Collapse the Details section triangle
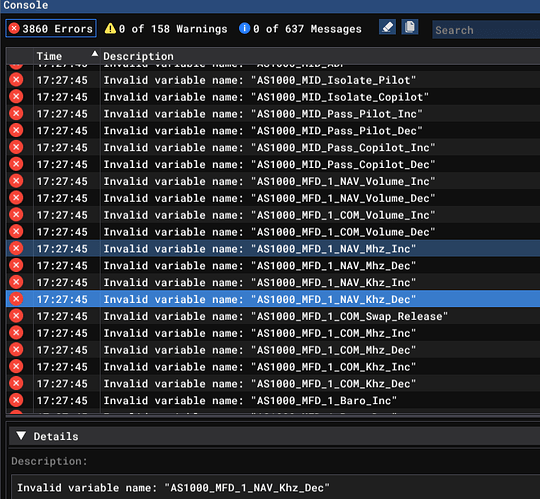 click(21, 436)
